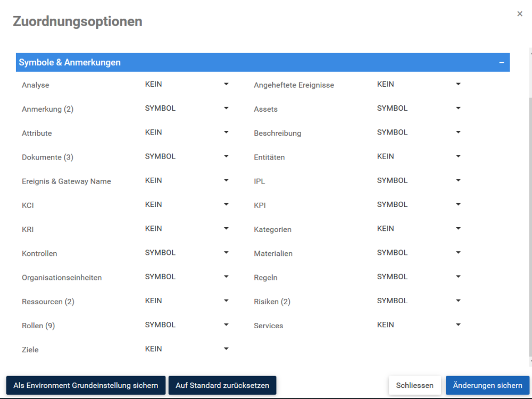Open the Analyse dropdown
Screen dimensions: 532x399
pyautogui.click(x=187, y=84)
